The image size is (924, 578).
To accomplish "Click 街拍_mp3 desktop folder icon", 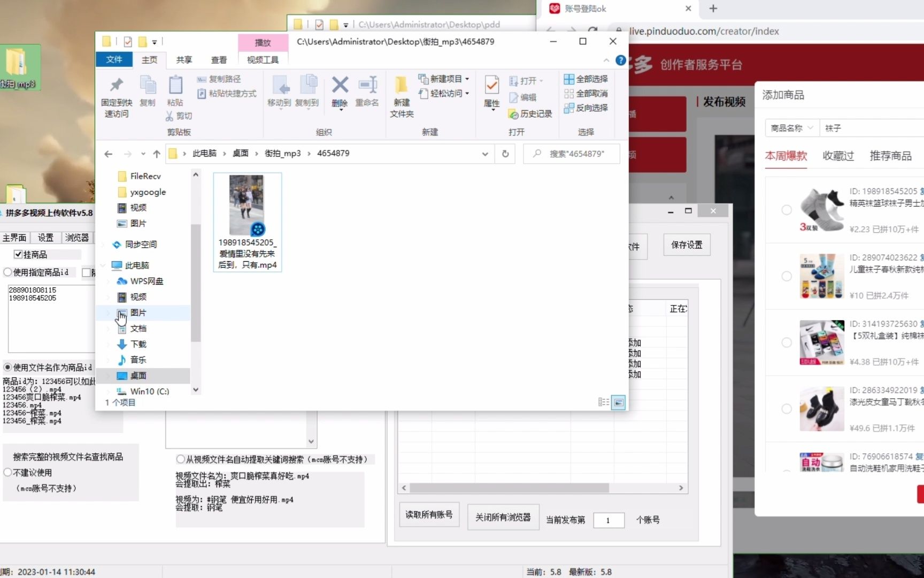I will coord(17,67).
